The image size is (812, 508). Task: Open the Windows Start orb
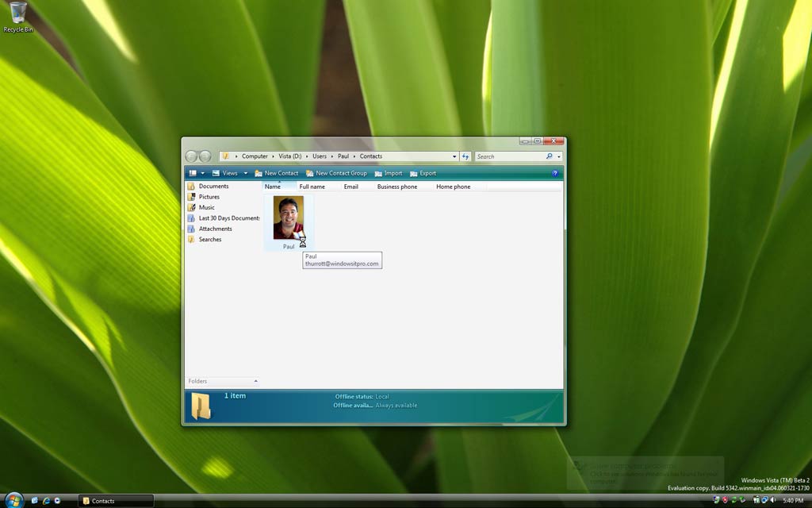click(x=13, y=500)
